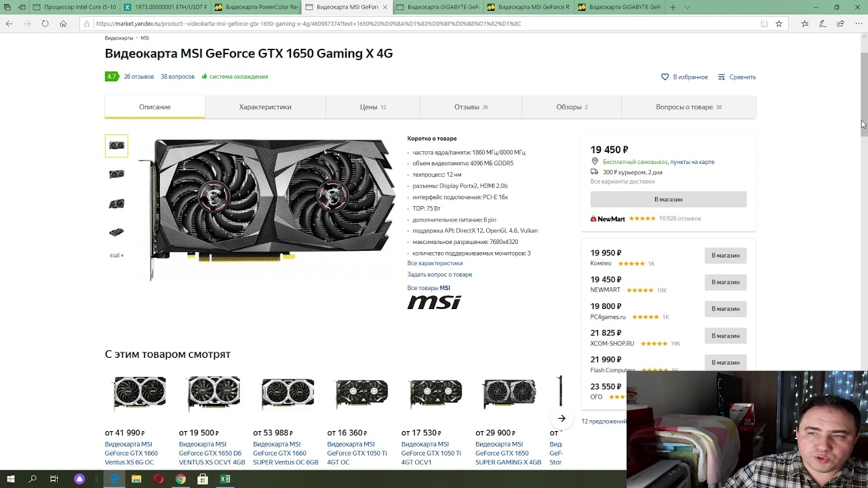868x488 pixels.
Task: Open Windows Start menu
Action: 11,479
